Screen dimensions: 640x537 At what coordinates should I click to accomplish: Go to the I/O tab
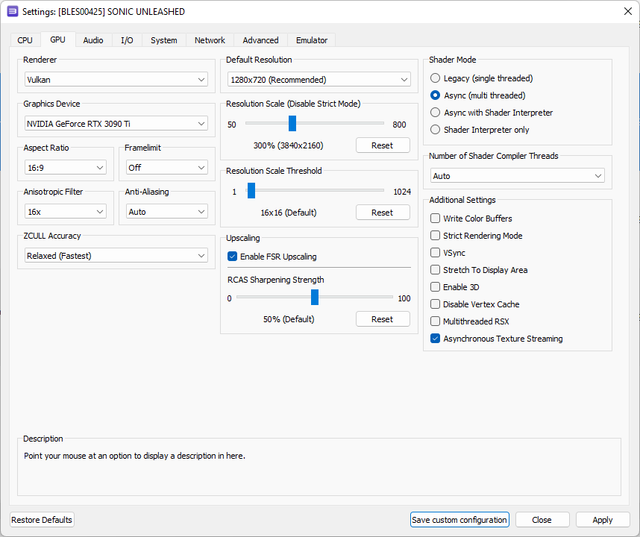[x=127, y=40]
